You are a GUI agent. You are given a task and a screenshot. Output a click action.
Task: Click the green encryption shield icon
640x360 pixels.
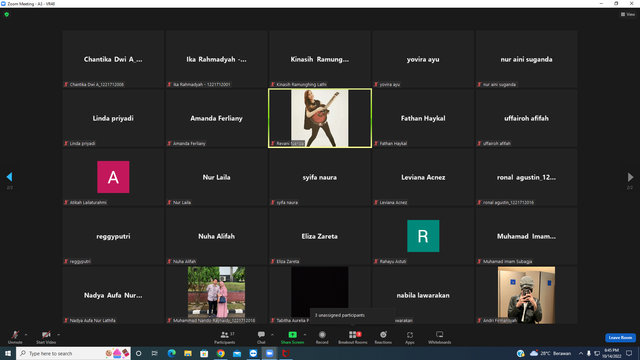(7, 14)
